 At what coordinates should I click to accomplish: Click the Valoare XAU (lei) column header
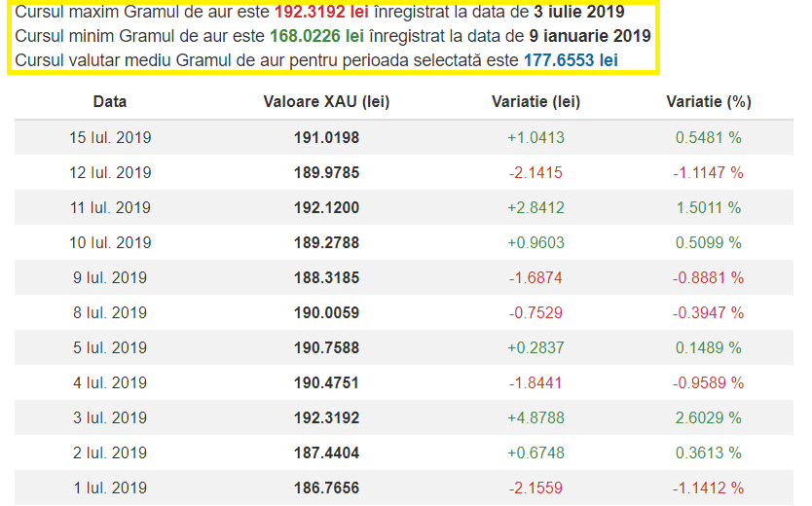click(x=326, y=101)
